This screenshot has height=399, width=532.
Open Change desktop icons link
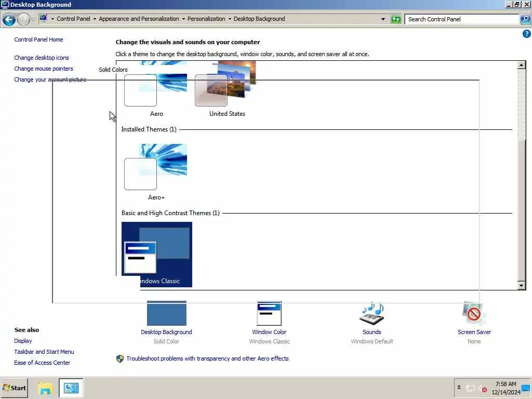click(x=42, y=58)
